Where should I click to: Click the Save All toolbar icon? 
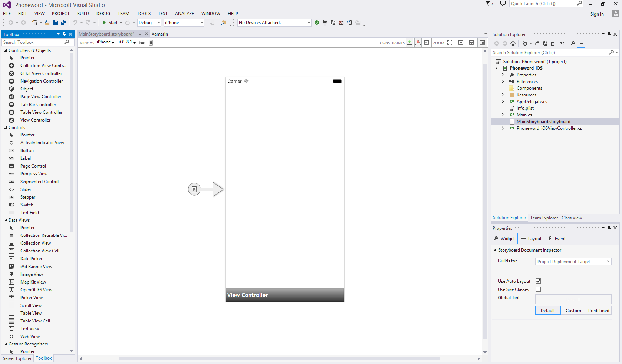coord(63,23)
